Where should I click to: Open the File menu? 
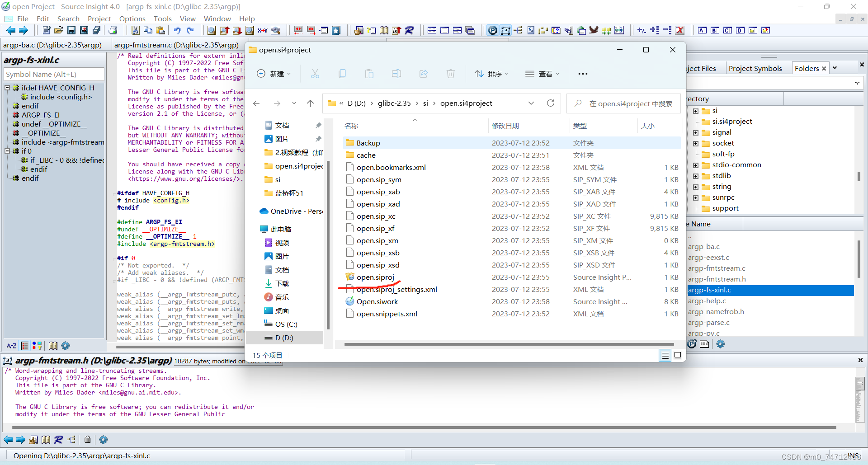tap(23, 19)
